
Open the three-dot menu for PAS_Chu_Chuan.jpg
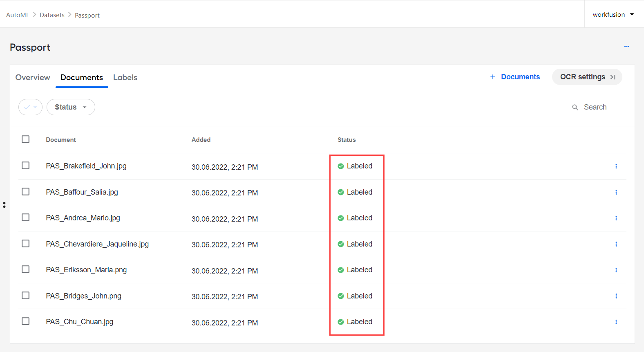pyautogui.click(x=616, y=322)
